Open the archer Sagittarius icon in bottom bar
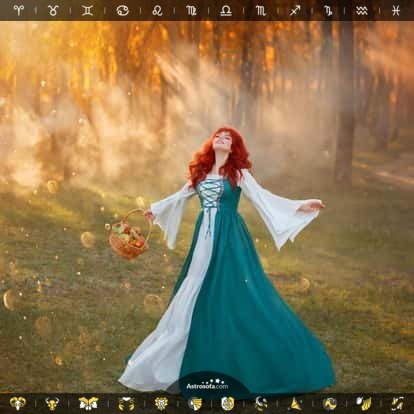414x414 pixels. point(295,404)
